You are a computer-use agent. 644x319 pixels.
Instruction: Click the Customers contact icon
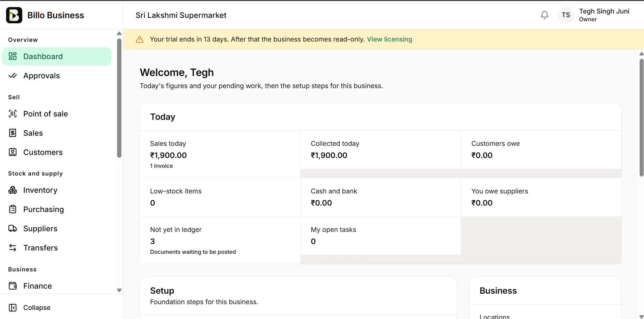point(12,152)
